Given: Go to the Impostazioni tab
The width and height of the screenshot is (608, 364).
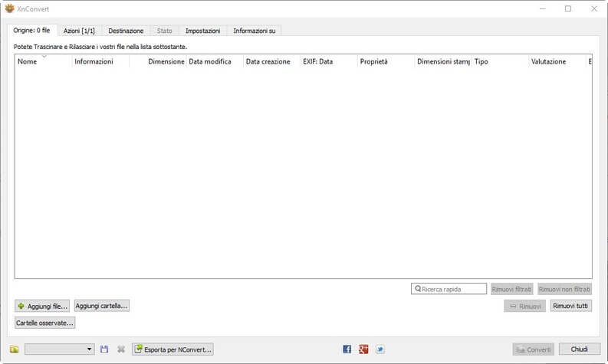Looking at the screenshot, I should [x=202, y=31].
